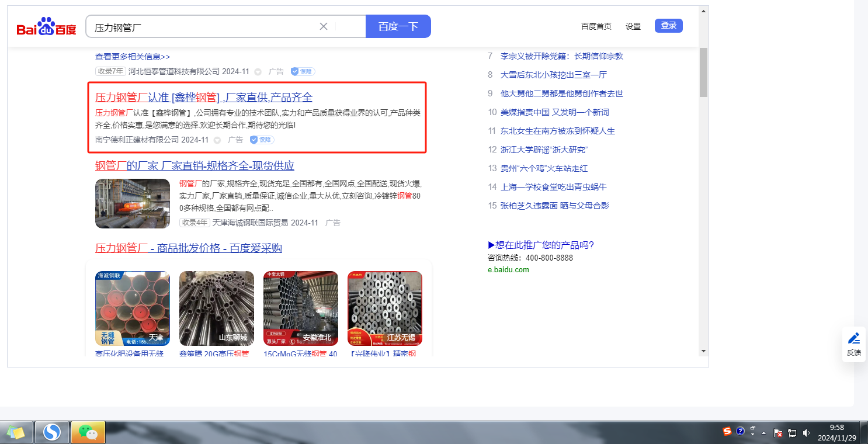Click the 15CrMoG无缝钢管 product title
868x444 pixels.
(300, 353)
